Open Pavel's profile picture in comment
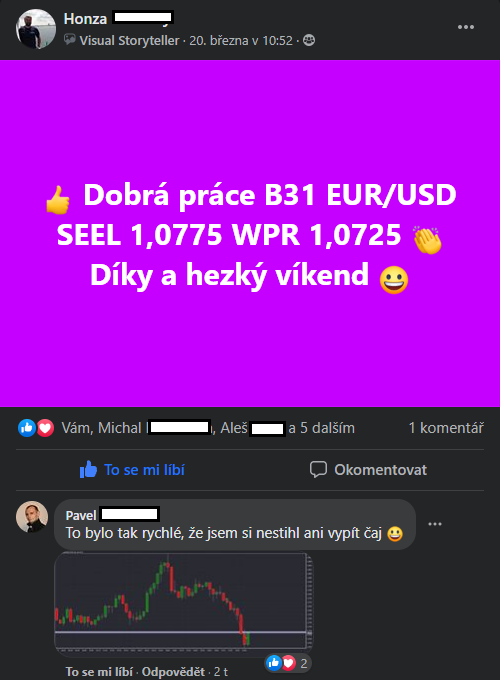The height and width of the screenshot is (680, 500). point(32,517)
